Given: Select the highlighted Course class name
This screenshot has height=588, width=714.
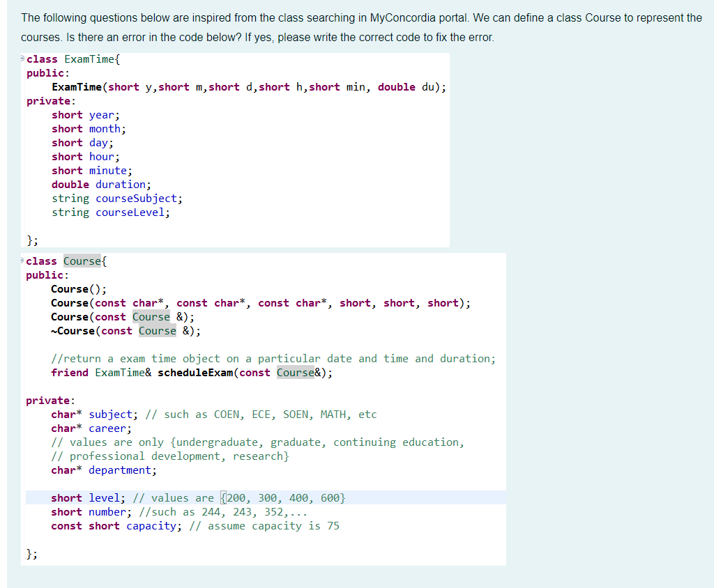Looking at the screenshot, I should (82, 261).
